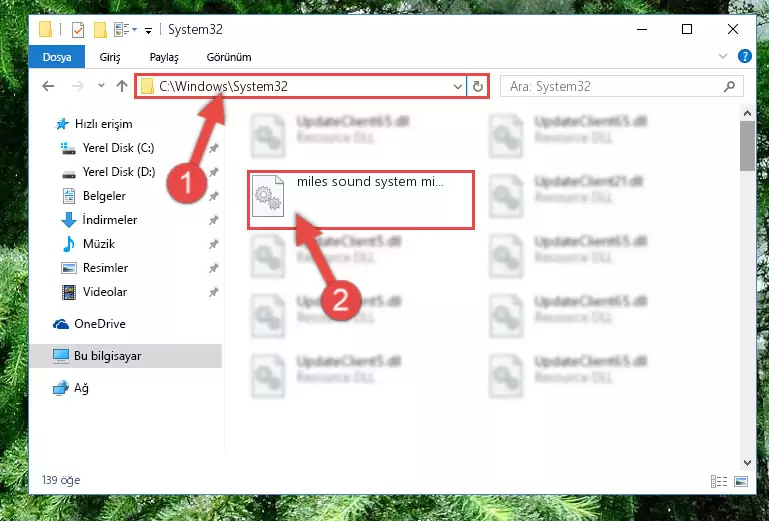
Task: Expand the ribbon with the chevron
Action: (722, 56)
